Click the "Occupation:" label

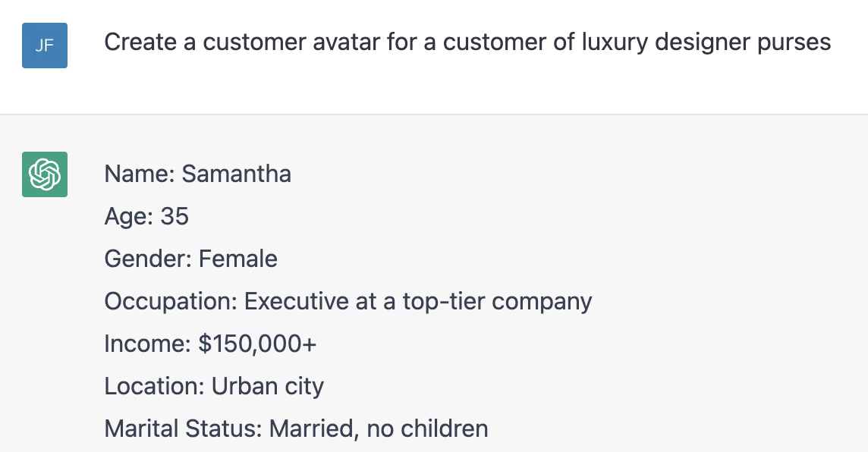coord(171,302)
